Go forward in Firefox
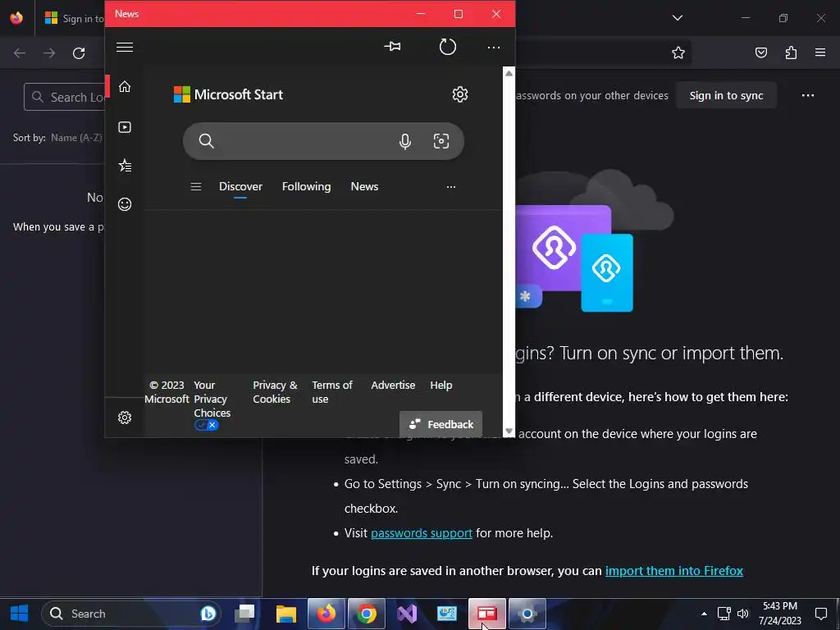 tap(49, 52)
